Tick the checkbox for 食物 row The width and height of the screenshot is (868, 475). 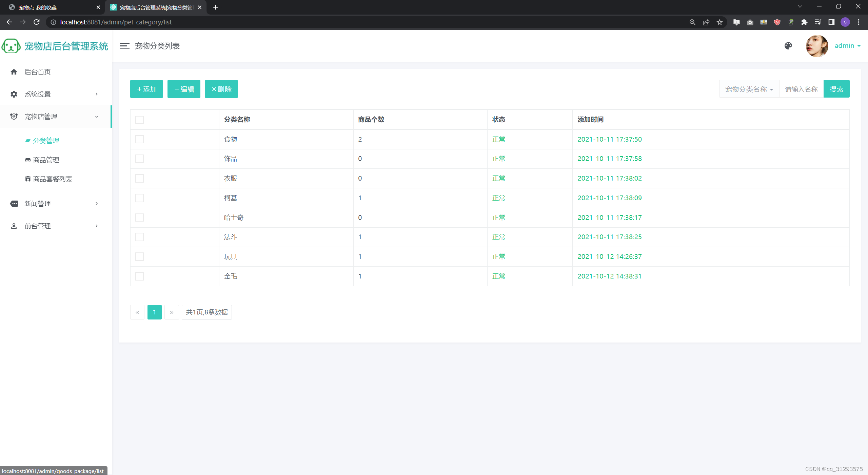tap(139, 139)
